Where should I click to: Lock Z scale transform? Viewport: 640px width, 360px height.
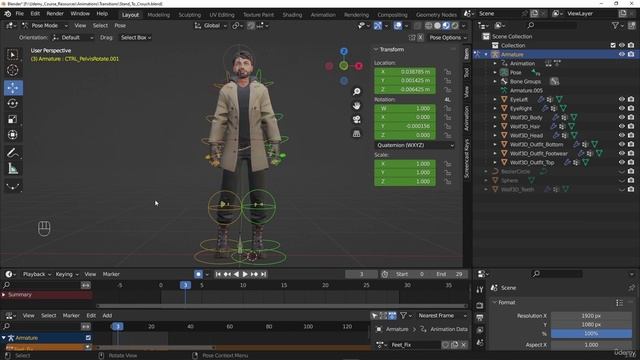(x=448, y=181)
